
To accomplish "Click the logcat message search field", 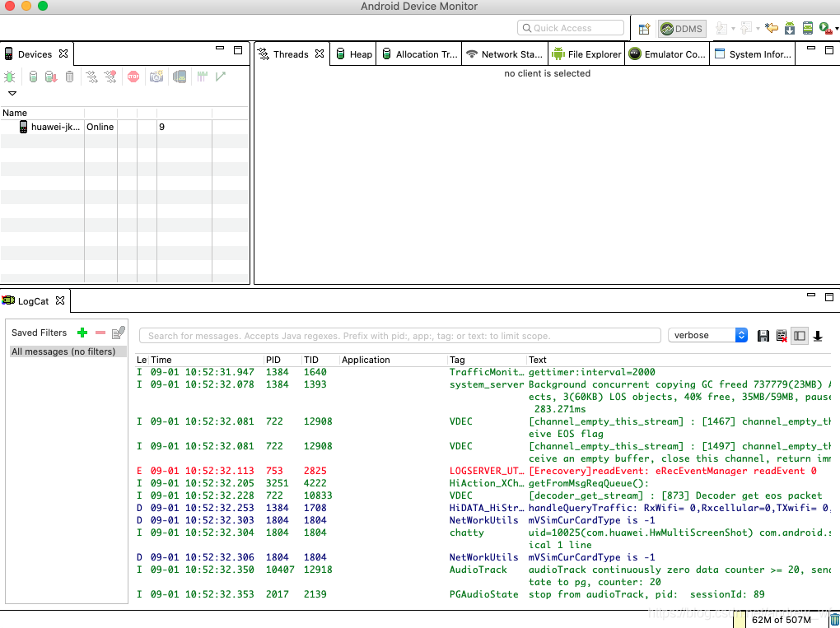I will point(399,336).
